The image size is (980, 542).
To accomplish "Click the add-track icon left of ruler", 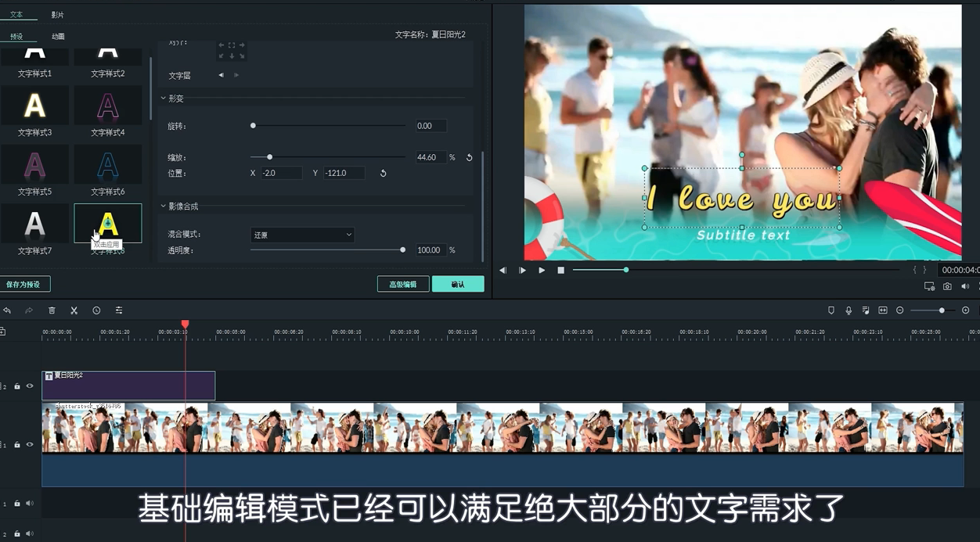I will pos(2,332).
